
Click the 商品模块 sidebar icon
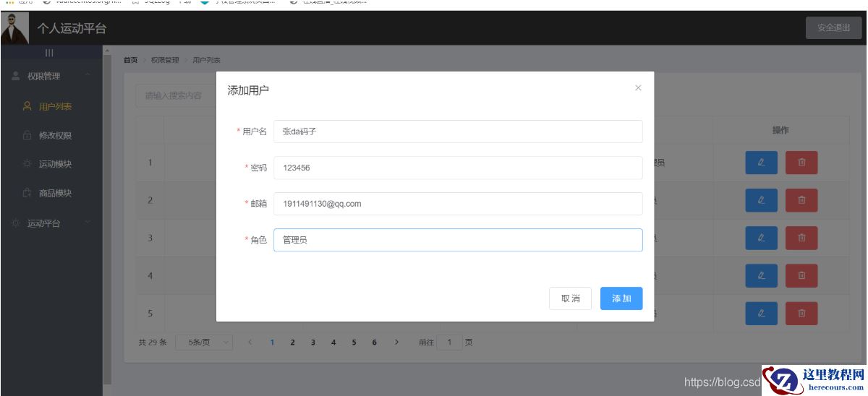[x=27, y=193]
